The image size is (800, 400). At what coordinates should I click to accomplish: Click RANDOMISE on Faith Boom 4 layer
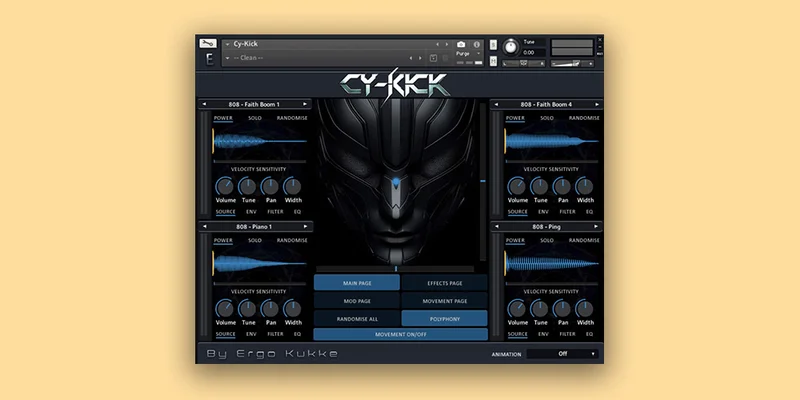pyautogui.click(x=585, y=118)
